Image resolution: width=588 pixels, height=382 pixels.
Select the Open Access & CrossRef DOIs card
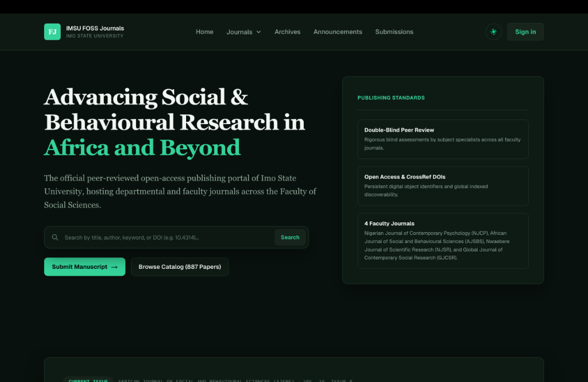tap(443, 186)
